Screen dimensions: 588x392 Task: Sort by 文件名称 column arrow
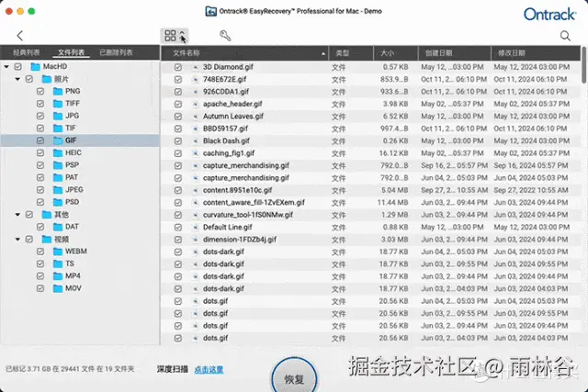[323, 53]
